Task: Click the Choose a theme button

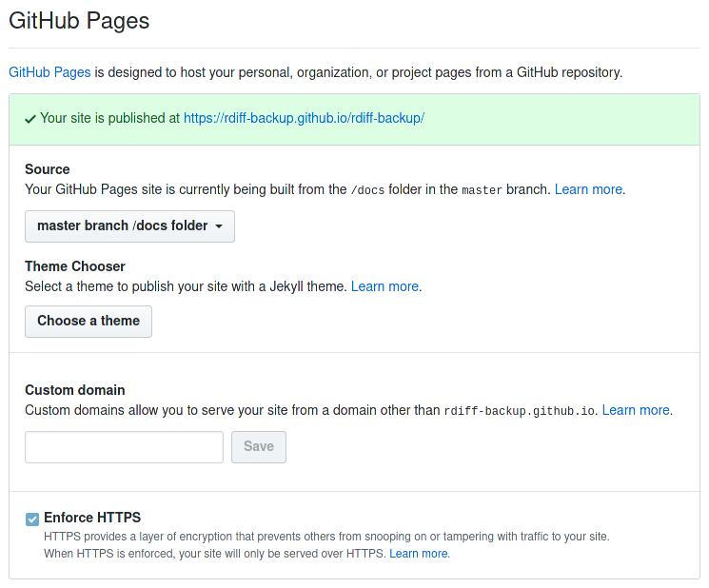Action: tap(89, 322)
